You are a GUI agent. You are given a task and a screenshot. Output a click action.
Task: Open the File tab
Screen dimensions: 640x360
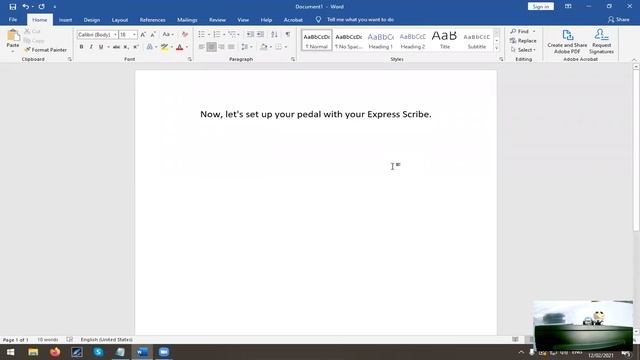coord(13,20)
